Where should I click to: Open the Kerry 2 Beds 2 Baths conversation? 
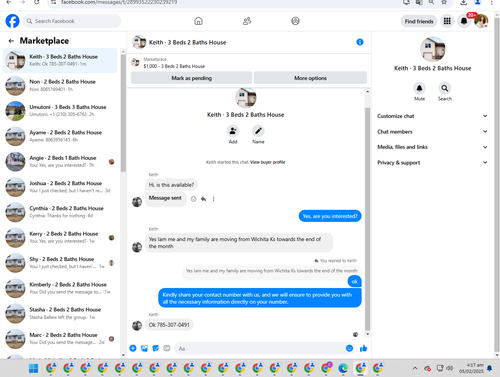coord(60,237)
